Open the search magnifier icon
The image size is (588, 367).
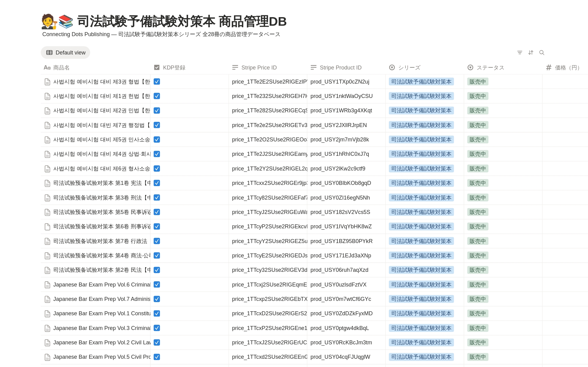click(x=542, y=53)
